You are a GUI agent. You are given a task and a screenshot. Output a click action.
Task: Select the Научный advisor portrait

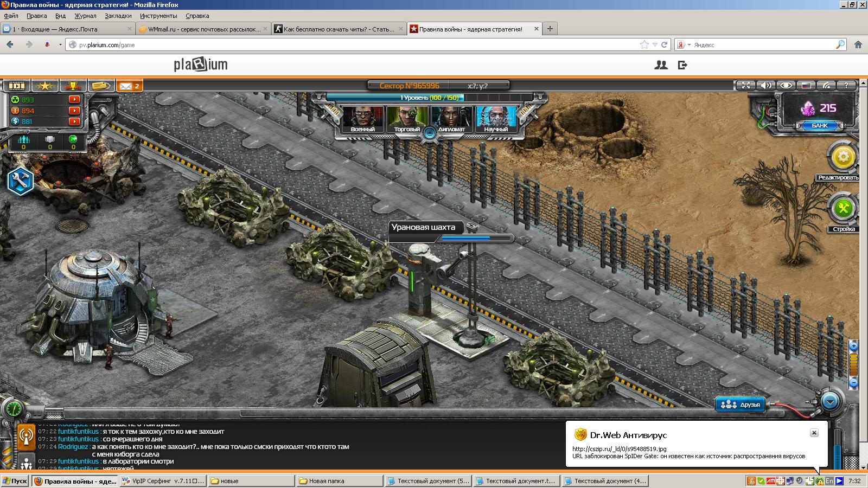pyautogui.click(x=496, y=119)
